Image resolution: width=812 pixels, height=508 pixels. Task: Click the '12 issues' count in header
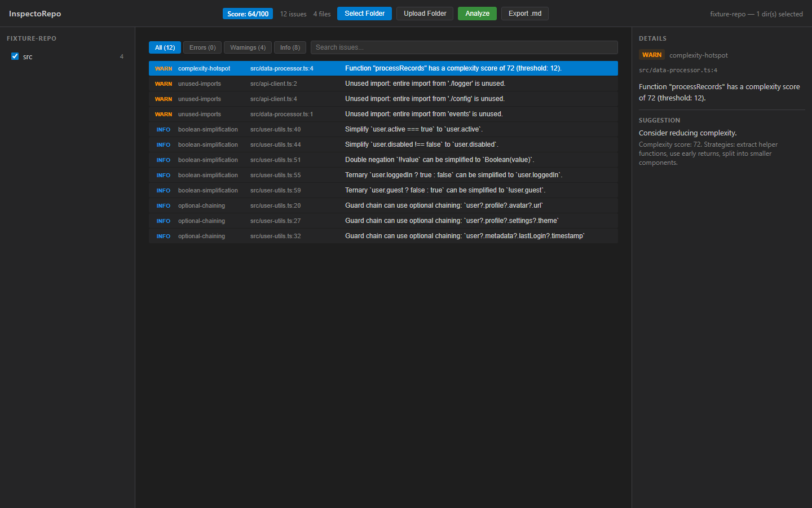293,14
